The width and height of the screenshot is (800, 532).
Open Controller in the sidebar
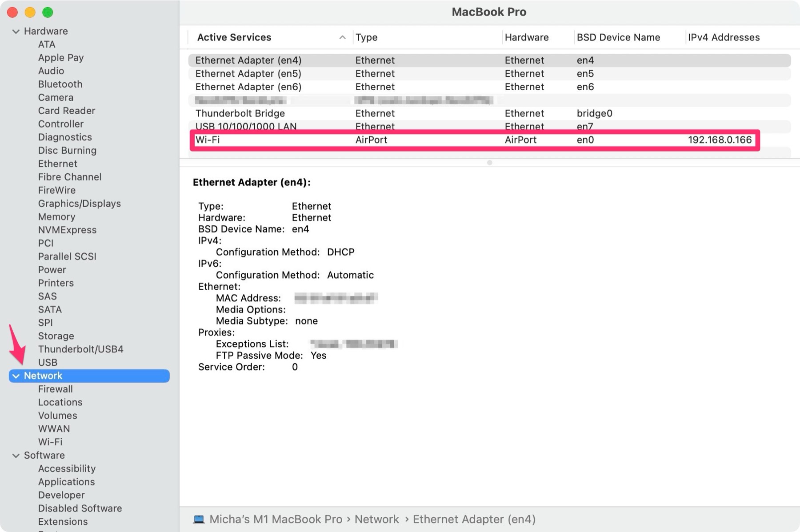pos(61,124)
